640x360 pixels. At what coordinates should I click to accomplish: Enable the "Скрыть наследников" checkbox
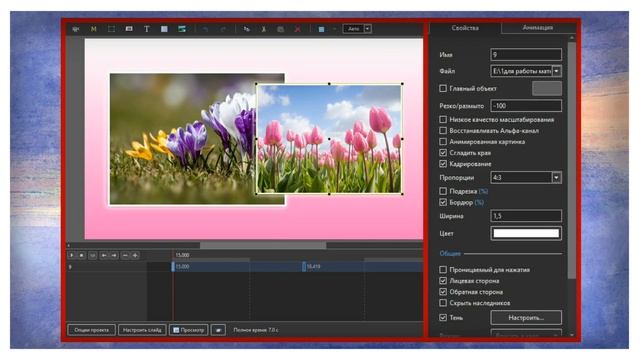(443, 303)
